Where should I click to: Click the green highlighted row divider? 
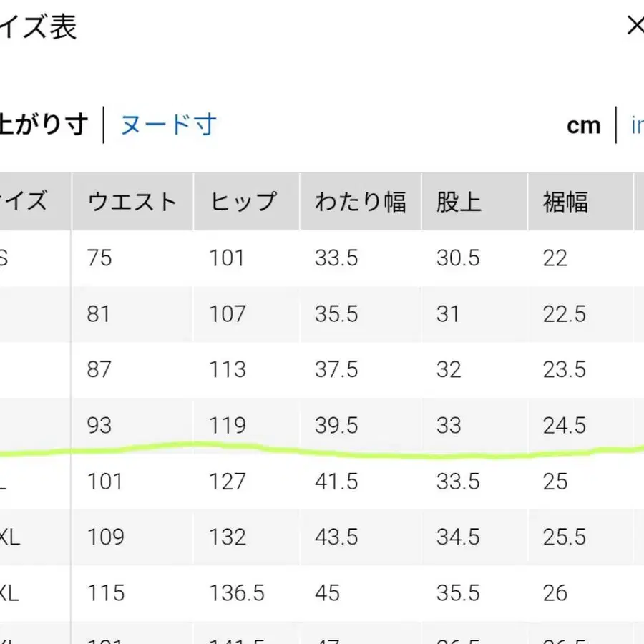[x=322, y=450]
